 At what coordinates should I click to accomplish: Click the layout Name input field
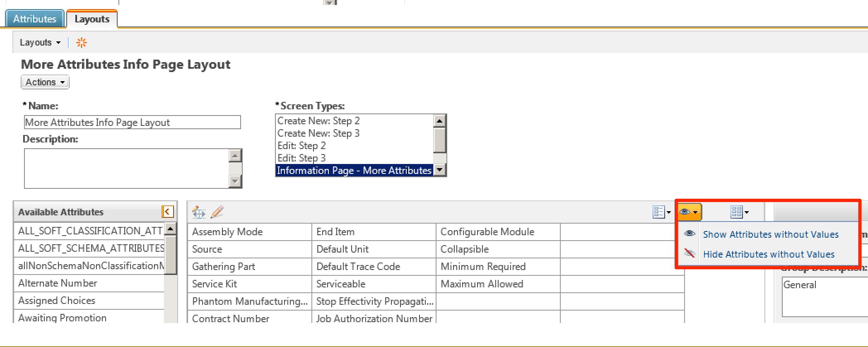tap(132, 123)
